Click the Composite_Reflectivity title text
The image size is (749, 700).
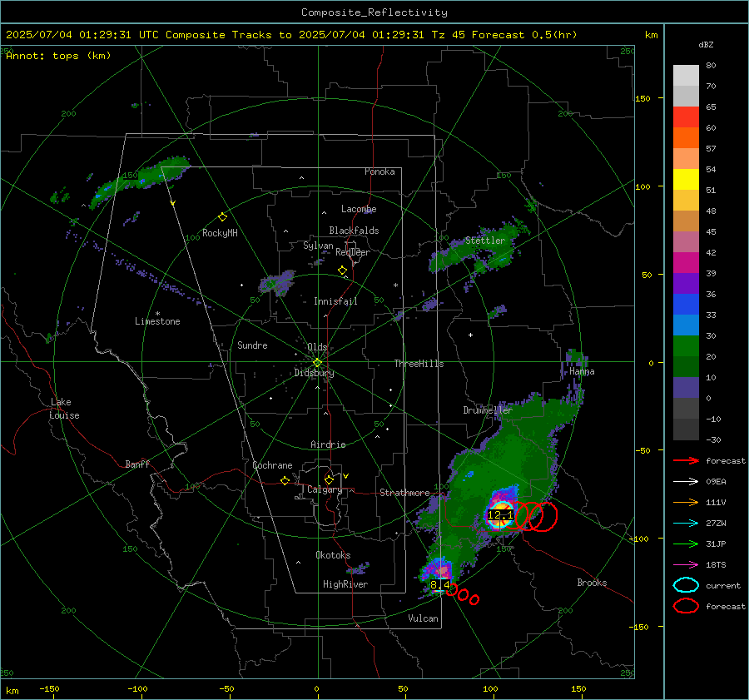coord(374,12)
